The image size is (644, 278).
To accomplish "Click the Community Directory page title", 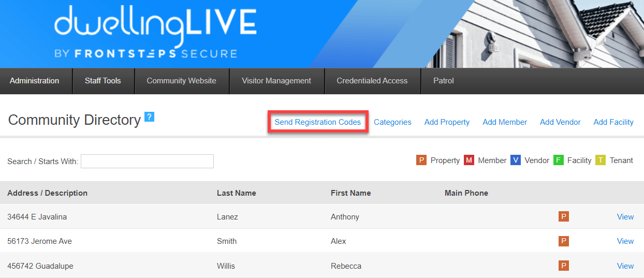I will click(75, 120).
